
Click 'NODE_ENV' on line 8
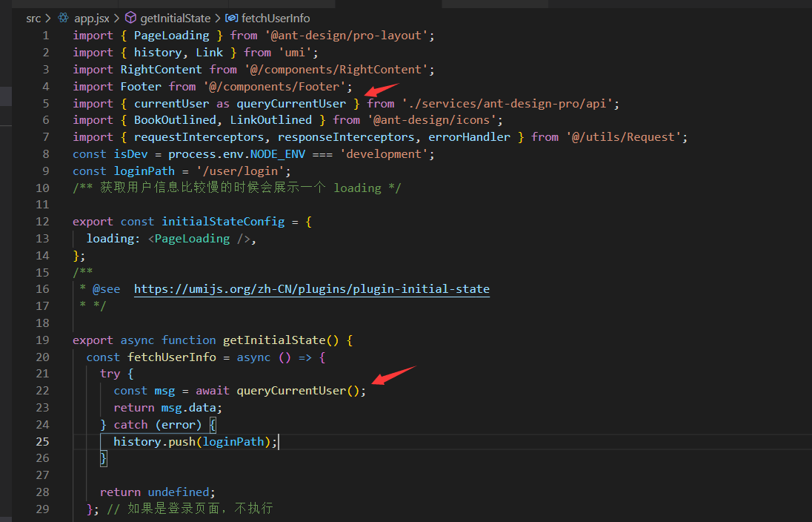(x=278, y=154)
